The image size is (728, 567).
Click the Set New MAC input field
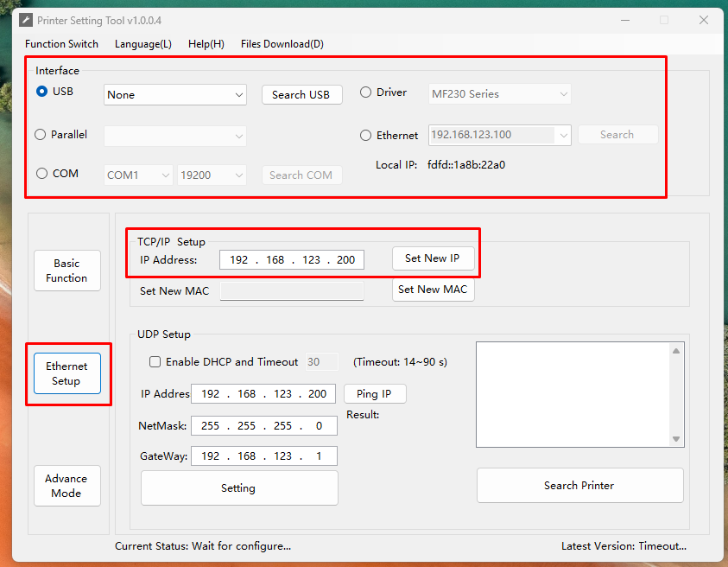(291, 291)
